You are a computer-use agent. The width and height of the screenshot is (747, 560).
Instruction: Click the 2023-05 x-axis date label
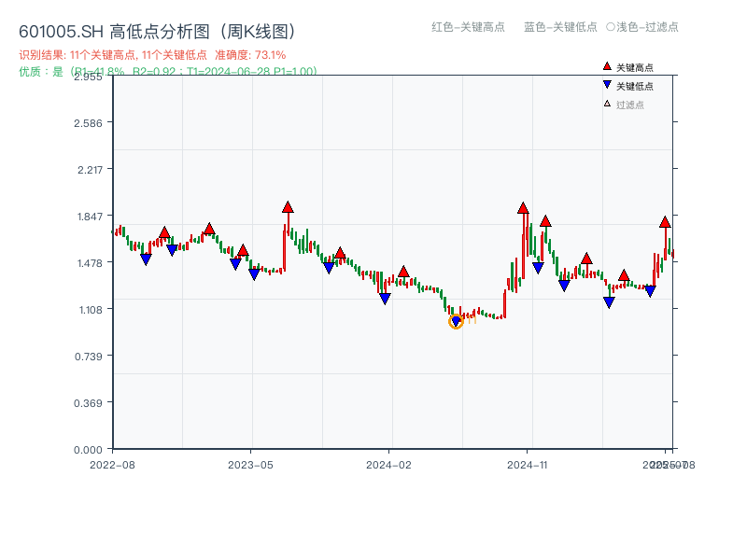tap(250, 464)
